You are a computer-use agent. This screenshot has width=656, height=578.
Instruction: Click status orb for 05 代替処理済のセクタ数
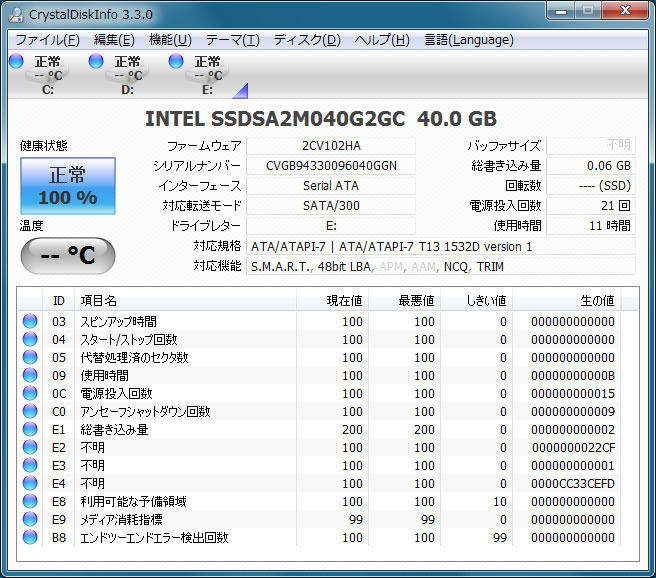click(x=30, y=357)
